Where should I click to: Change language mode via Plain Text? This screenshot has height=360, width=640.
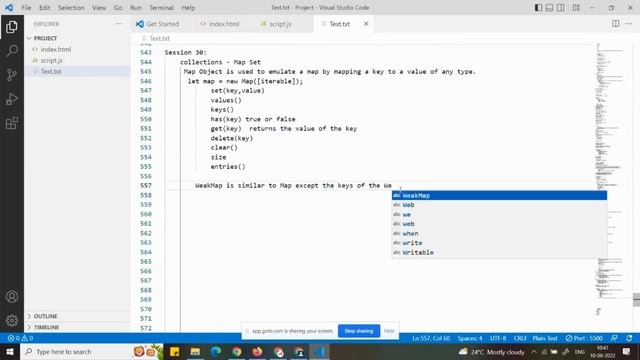[x=544, y=338]
